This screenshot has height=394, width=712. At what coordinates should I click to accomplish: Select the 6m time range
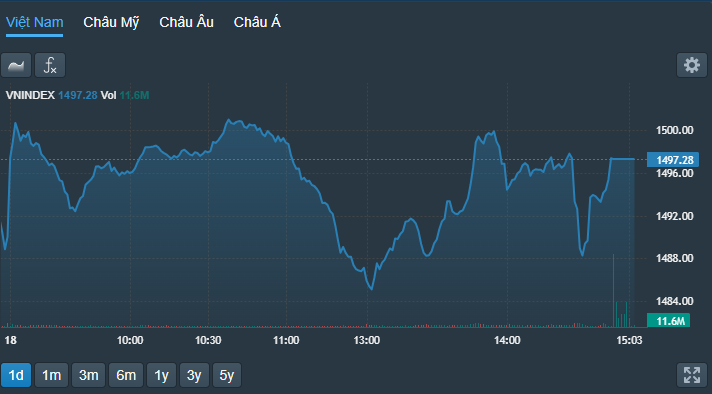click(126, 375)
